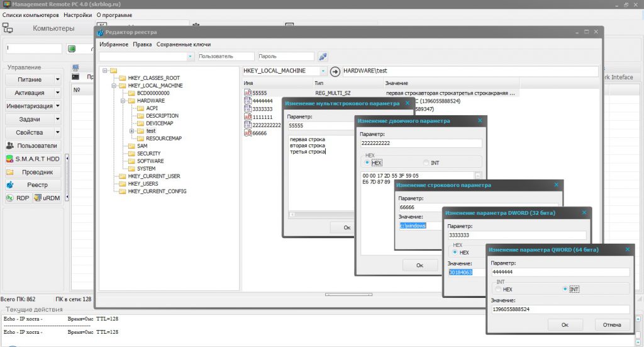Click the Компьютеры network computers icon
This screenshot has width=644, height=347.
[8, 28]
